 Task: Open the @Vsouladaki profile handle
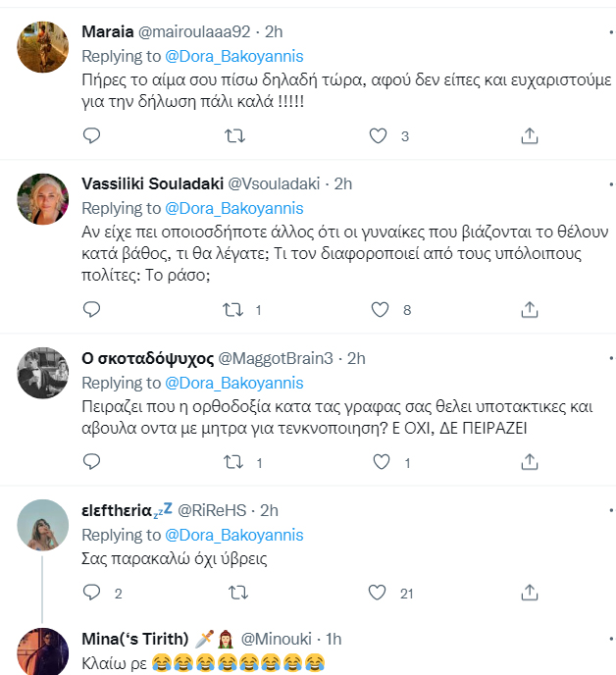pyautogui.click(x=274, y=183)
